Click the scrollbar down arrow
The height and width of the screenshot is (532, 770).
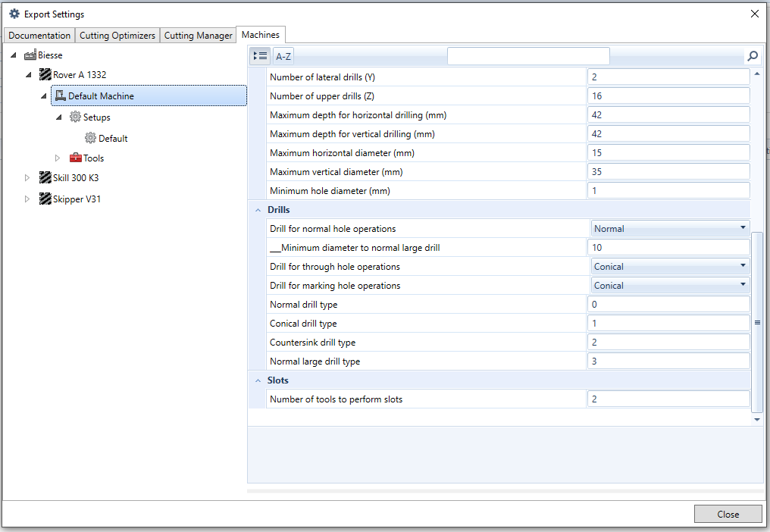point(757,420)
